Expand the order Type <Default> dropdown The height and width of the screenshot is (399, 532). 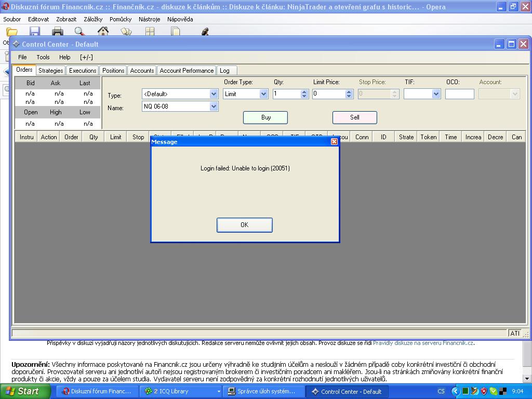(x=214, y=94)
